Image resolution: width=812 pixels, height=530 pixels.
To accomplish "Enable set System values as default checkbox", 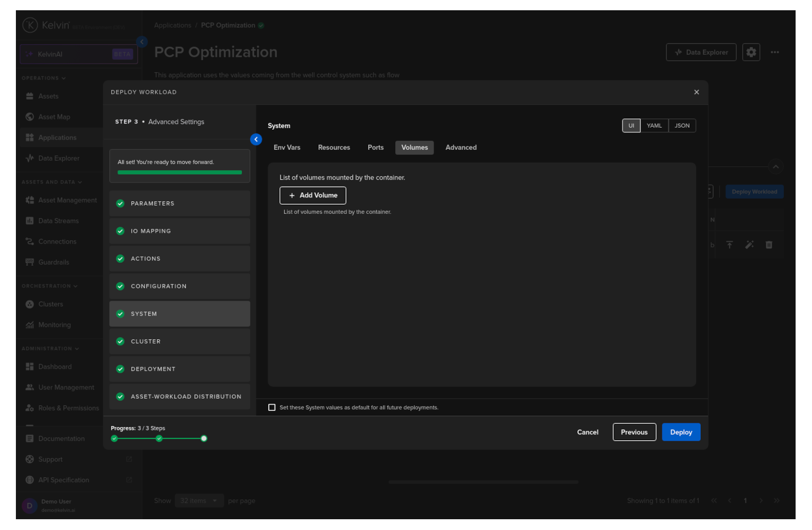I will (x=272, y=407).
